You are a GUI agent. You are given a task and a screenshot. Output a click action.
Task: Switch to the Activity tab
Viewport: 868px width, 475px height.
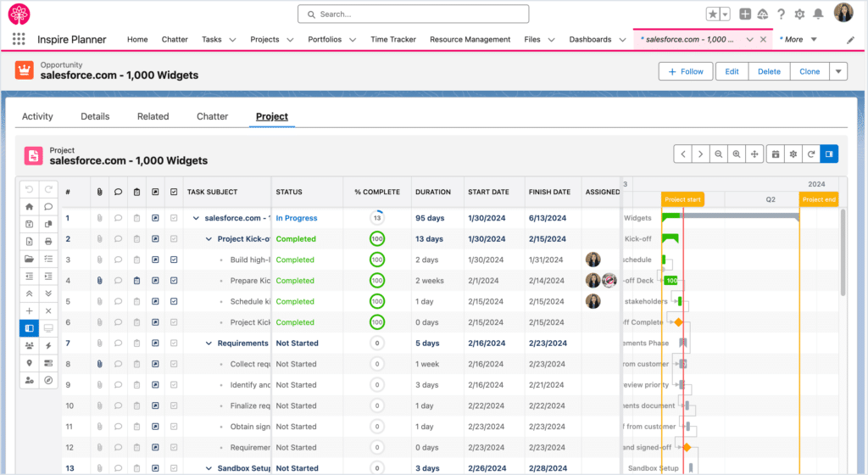click(37, 116)
